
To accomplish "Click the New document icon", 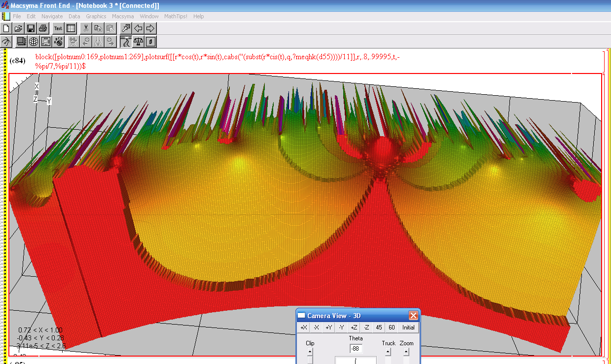I will (7, 28).
